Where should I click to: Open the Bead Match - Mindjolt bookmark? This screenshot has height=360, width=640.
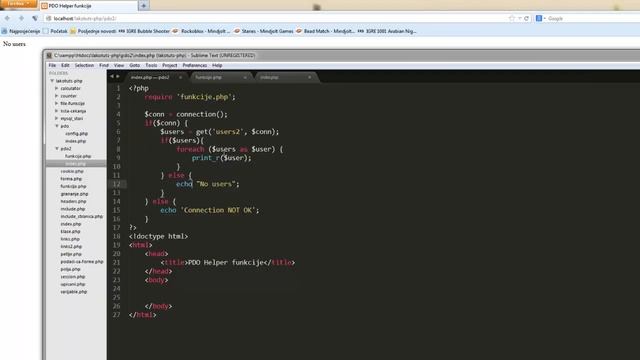click(325, 31)
